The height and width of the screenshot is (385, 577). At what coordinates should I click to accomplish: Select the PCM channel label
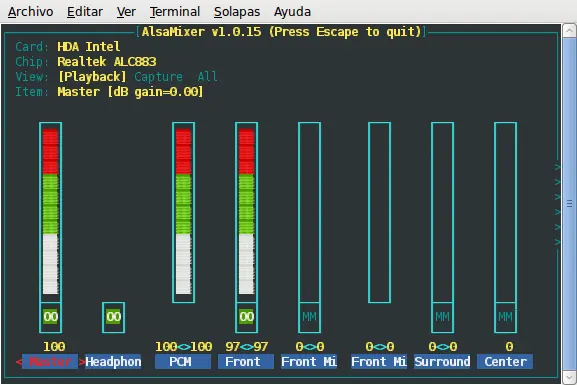tap(183, 361)
